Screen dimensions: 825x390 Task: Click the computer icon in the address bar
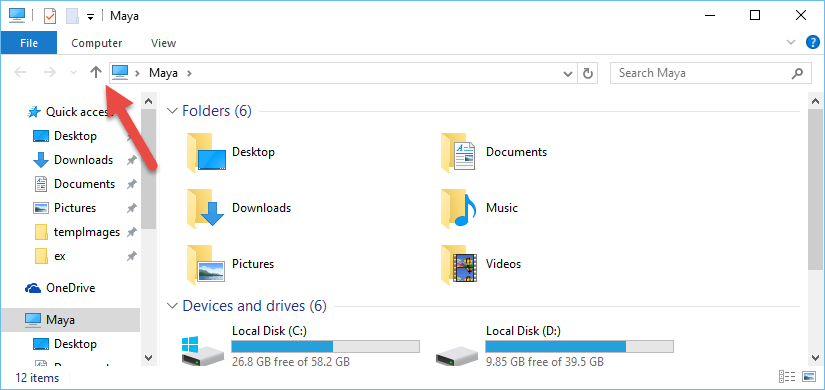coord(120,73)
